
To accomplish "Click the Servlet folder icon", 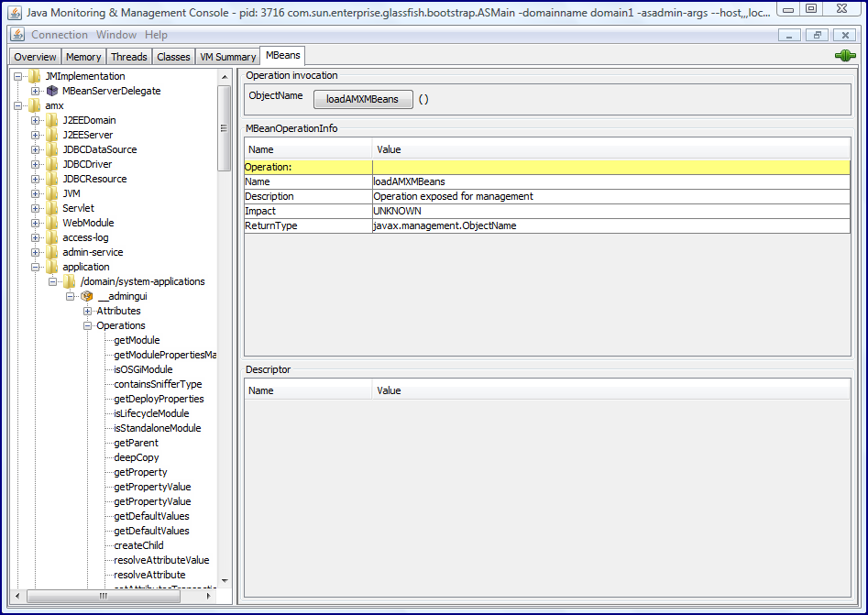I will (52, 208).
